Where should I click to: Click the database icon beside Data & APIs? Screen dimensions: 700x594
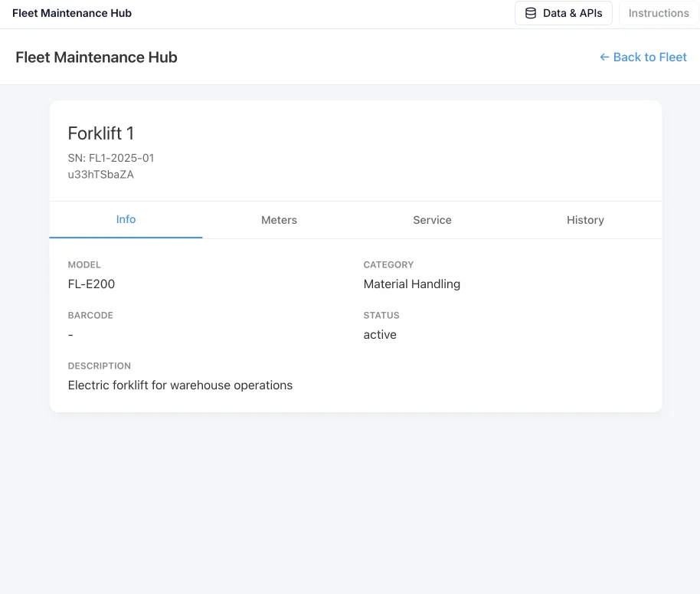point(531,13)
